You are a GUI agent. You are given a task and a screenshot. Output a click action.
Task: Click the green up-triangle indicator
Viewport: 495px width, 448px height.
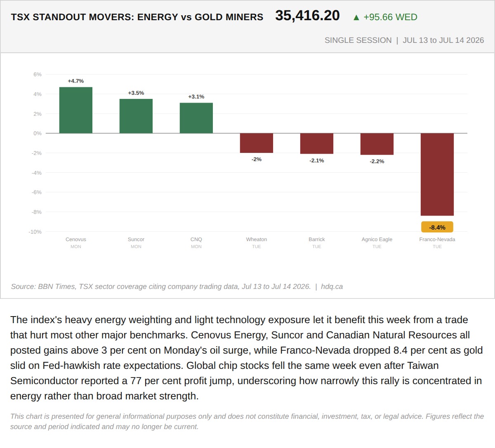pos(356,17)
